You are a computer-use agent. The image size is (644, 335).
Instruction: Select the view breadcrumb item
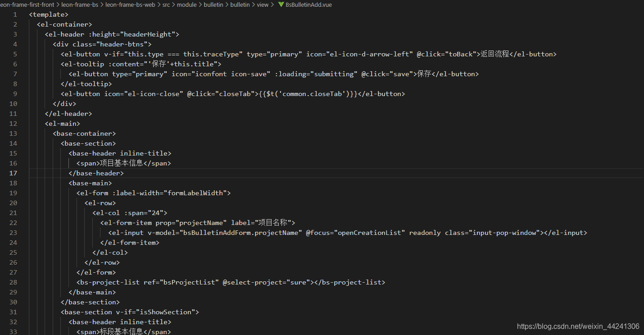click(x=263, y=5)
